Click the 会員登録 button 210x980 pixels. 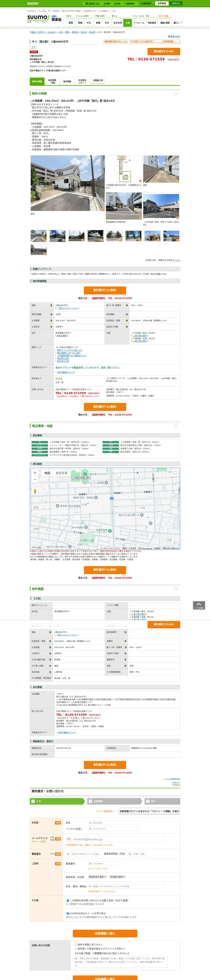coord(162,3)
